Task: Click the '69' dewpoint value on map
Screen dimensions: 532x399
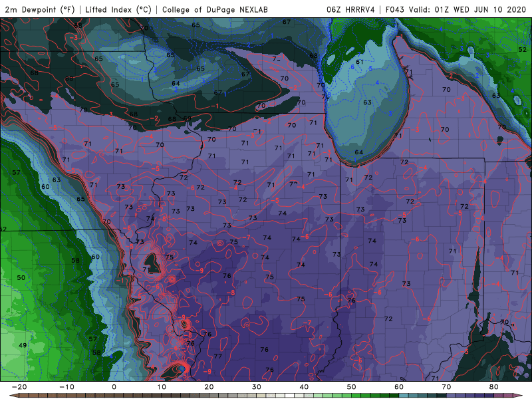Action: (x=188, y=118)
